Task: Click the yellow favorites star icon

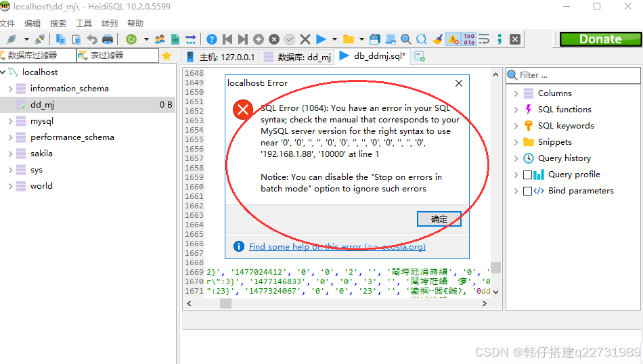Action: tap(167, 55)
